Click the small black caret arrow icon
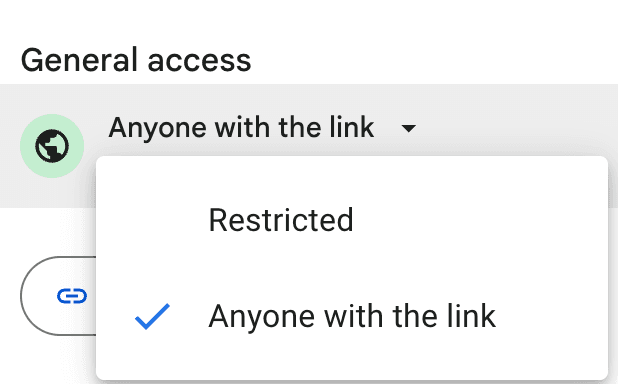This screenshot has height=384, width=618. click(x=408, y=129)
